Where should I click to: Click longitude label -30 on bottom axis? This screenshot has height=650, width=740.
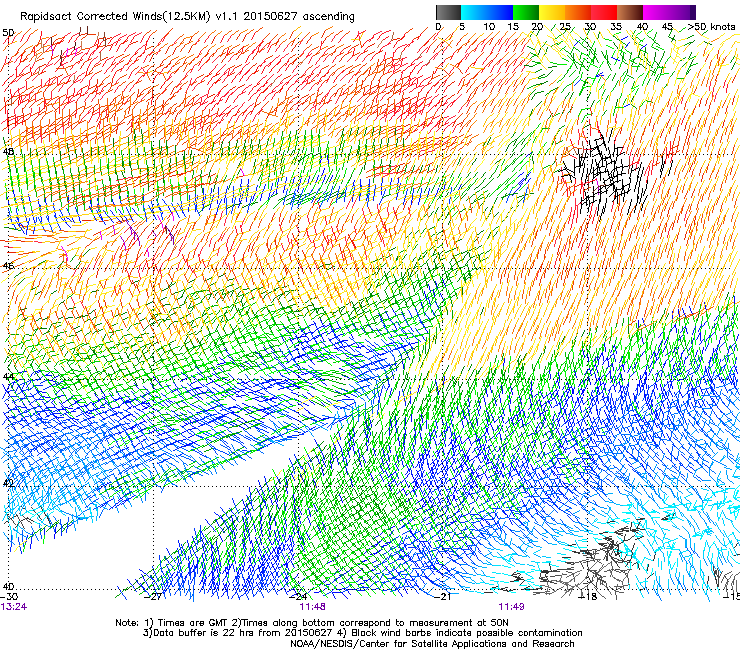click(x=9, y=597)
